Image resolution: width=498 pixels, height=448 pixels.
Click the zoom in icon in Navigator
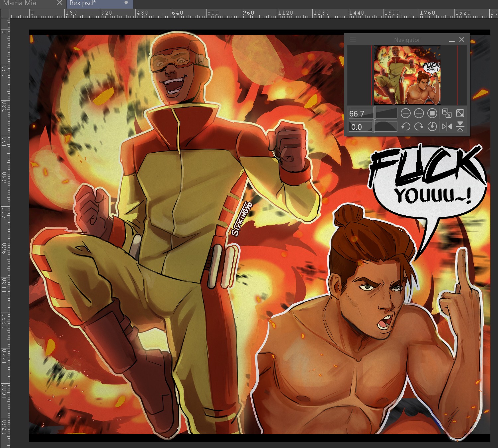pos(419,113)
